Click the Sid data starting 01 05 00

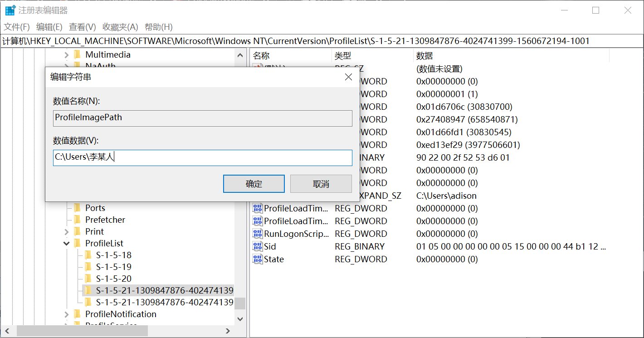tap(511, 246)
